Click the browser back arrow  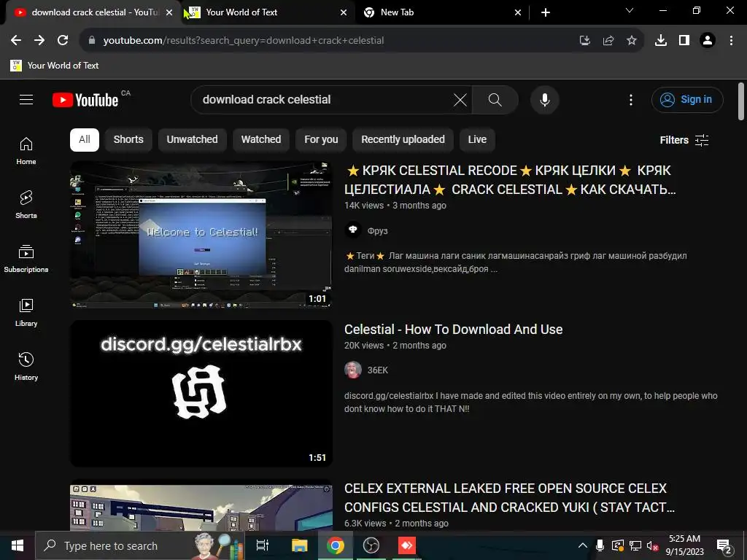pos(16,40)
